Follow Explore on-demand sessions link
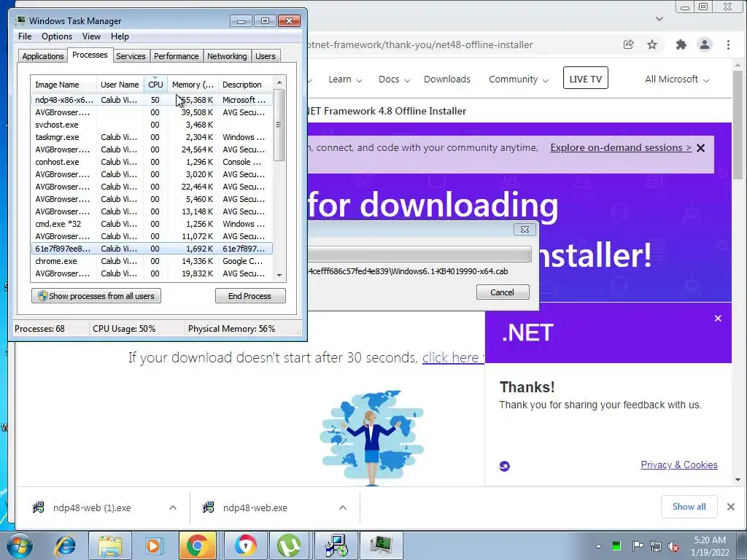The width and height of the screenshot is (747, 560). pos(621,148)
